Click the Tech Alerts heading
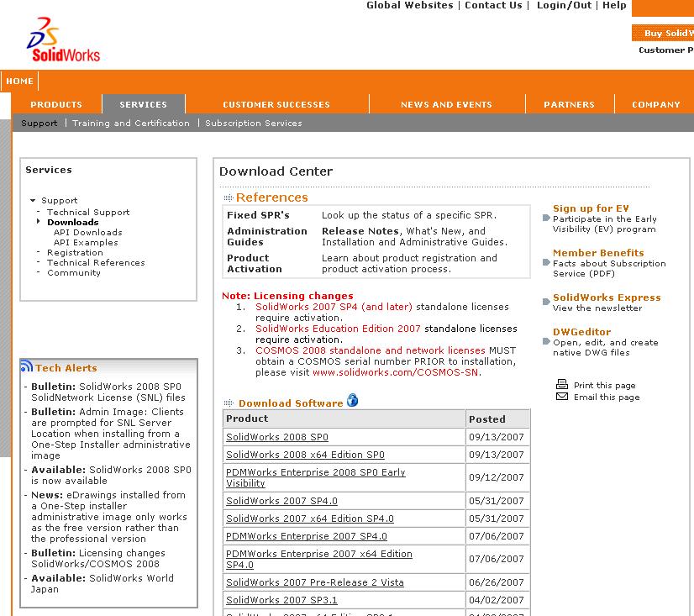Screen dimensions: 694x616 (66, 368)
